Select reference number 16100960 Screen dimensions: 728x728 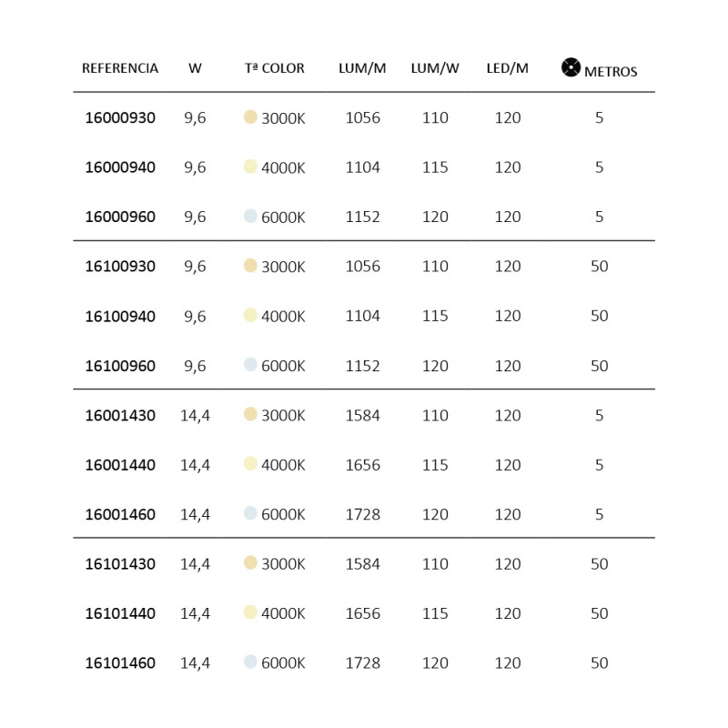pos(120,366)
